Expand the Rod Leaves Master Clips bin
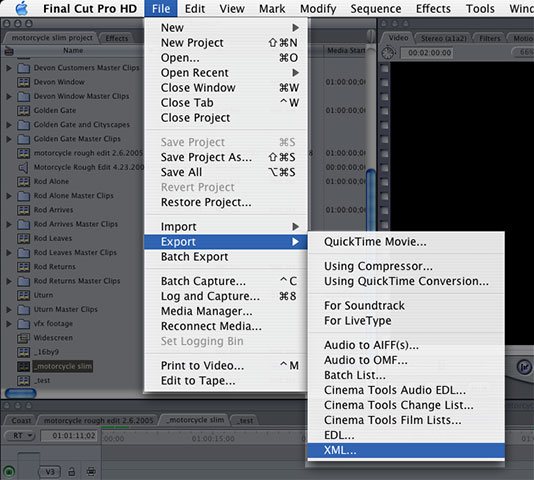This screenshot has width=534, height=480. click(9, 252)
